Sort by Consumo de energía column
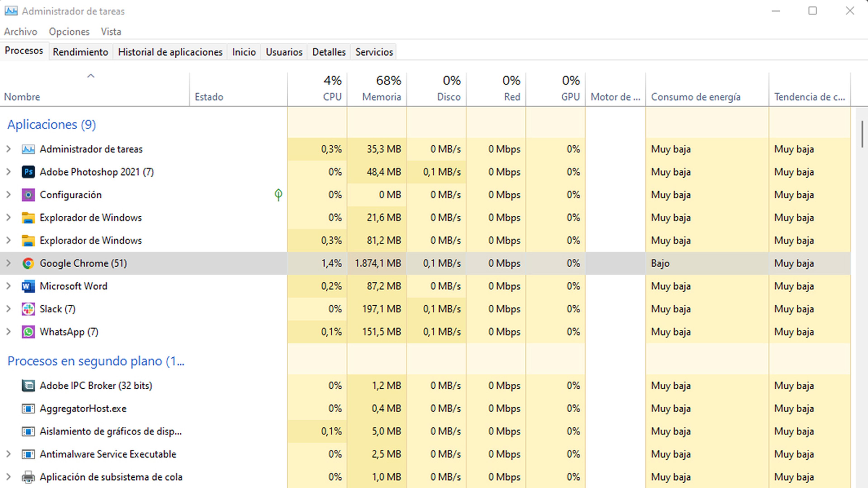 point(707,89)
